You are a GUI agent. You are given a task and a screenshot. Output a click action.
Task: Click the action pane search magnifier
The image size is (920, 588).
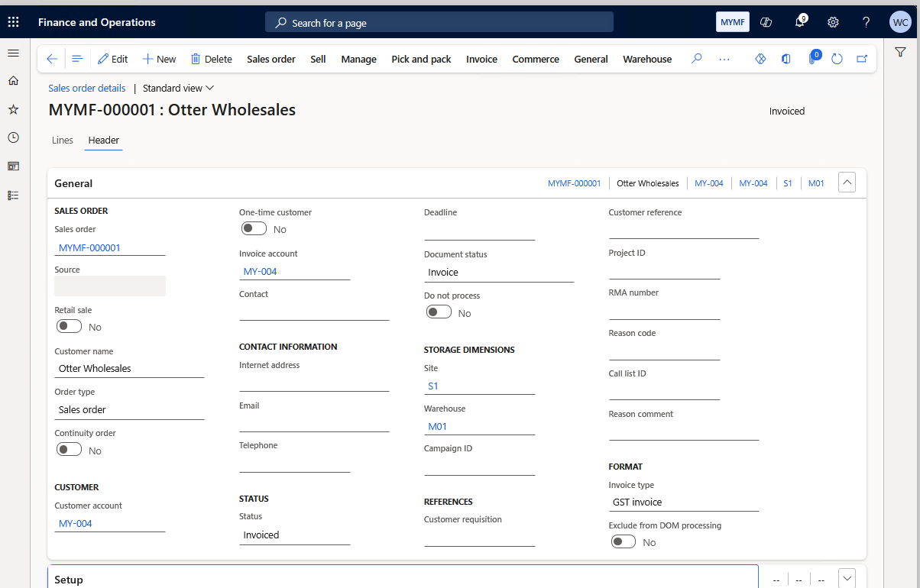click(696, 59)
